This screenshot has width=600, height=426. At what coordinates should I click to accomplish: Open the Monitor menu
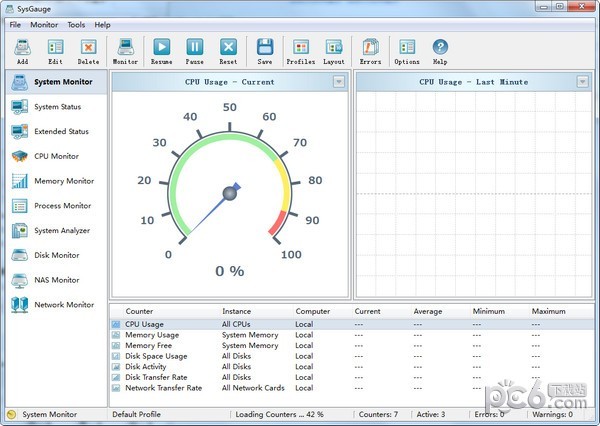(x=44, y=25)
